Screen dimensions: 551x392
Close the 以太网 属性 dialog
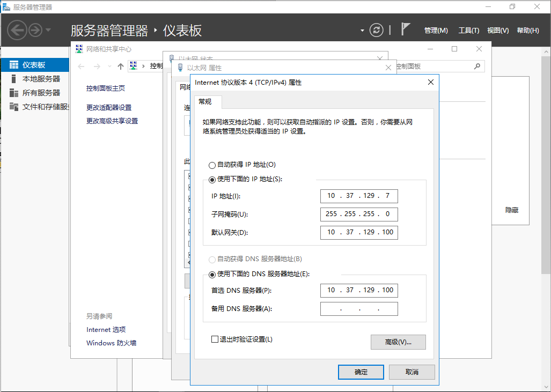click(x=388, y=68)
